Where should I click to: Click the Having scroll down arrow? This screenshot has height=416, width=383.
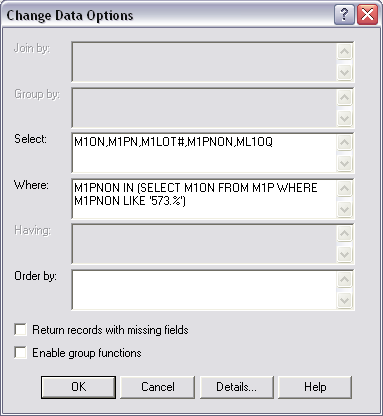click(345, 255)
